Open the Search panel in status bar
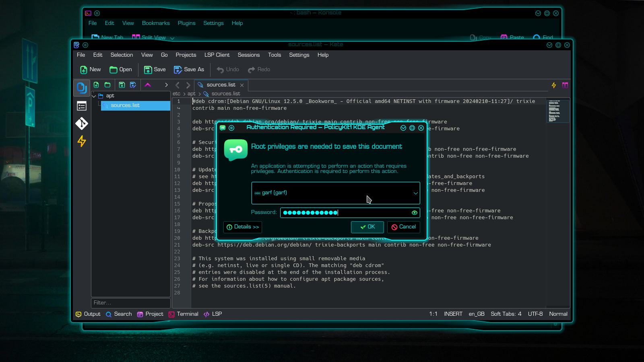 coord(119,314)
